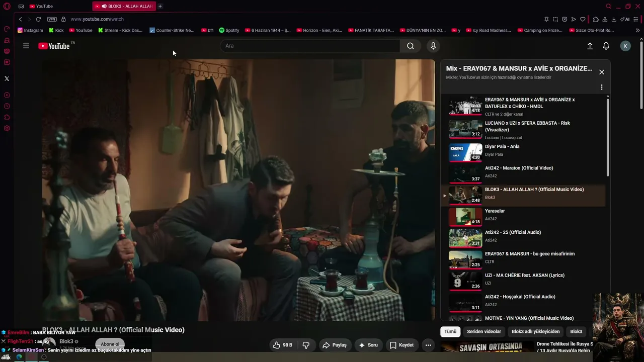The width and height of the screenshot is (644, 362).
Task: Open the YouTube upload/create icon
Action: 590,46
